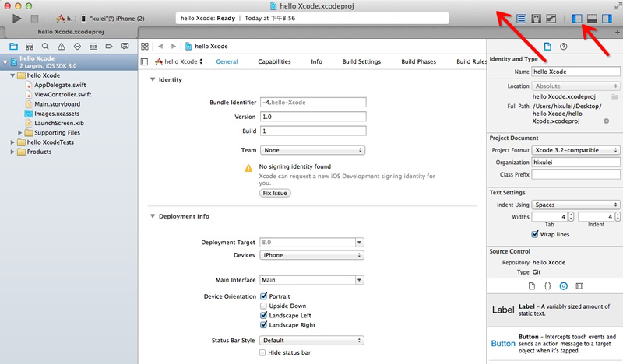Image resolution: width=623 pixels, height=364 pixels.
Task: Switch to the General tab
Action: pyautogui.click(x=227, y=61)
